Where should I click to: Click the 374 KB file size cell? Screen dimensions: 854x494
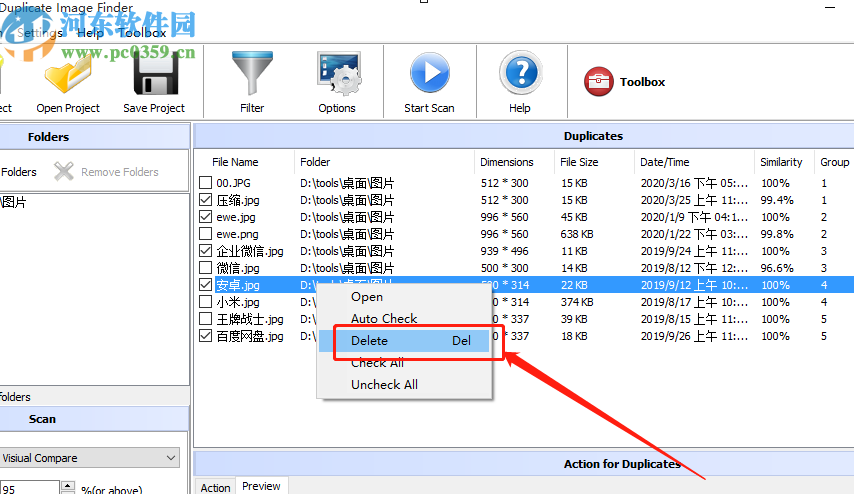(x=577, y=302)
